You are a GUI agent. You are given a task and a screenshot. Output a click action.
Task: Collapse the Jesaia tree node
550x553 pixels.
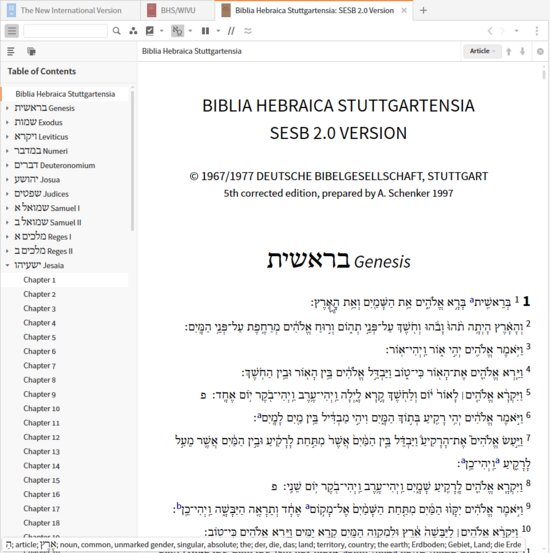7,265
